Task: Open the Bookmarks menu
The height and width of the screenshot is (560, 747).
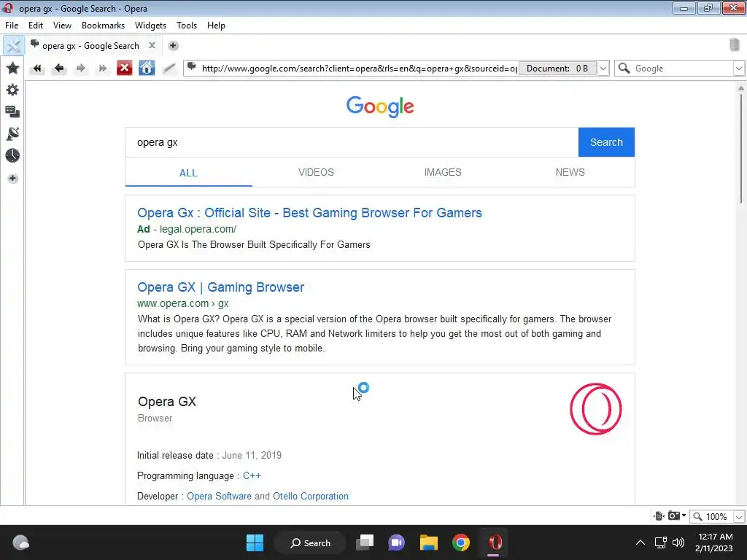Action: (x=103, y=26)
